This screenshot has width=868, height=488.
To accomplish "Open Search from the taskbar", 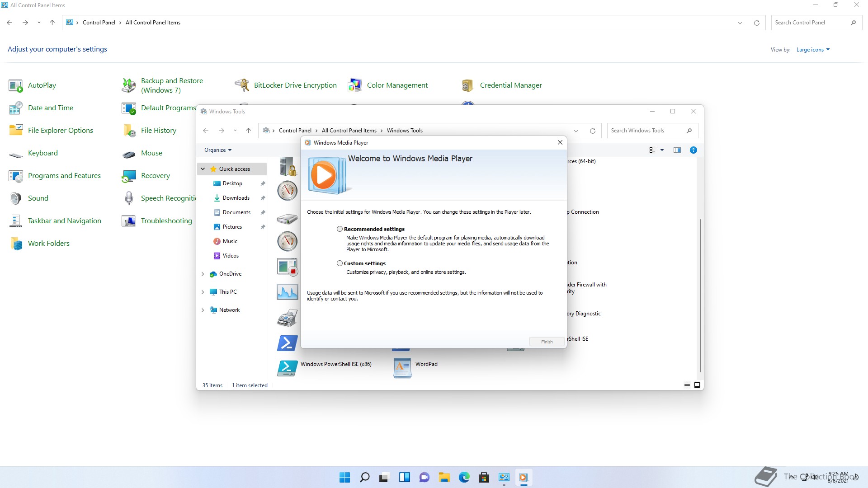I will click(x=364, y=477).
